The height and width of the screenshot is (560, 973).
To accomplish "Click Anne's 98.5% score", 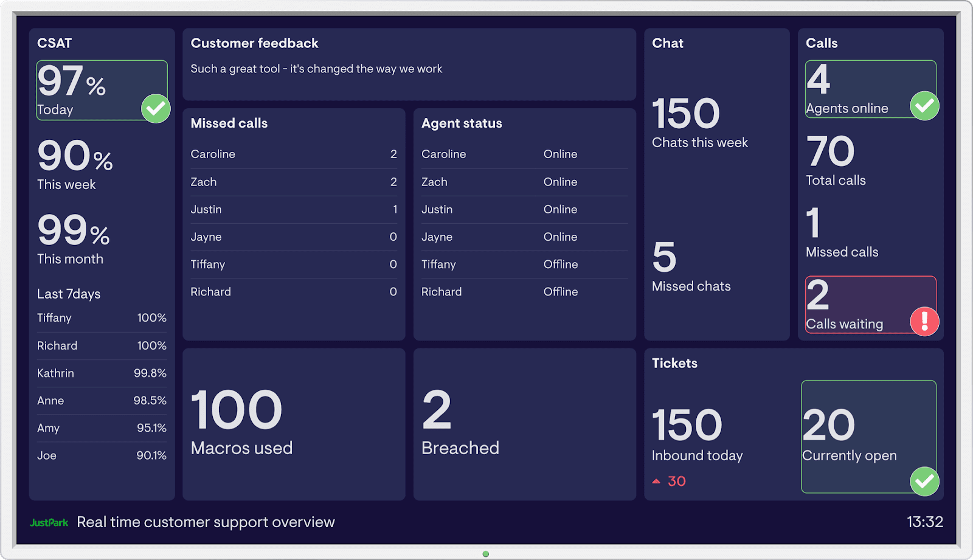I will tap(150, 401).
